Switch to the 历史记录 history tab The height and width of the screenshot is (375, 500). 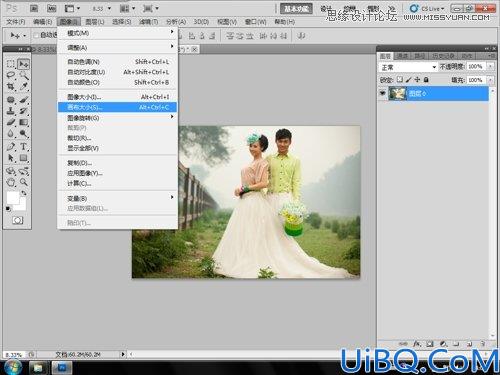443,56
